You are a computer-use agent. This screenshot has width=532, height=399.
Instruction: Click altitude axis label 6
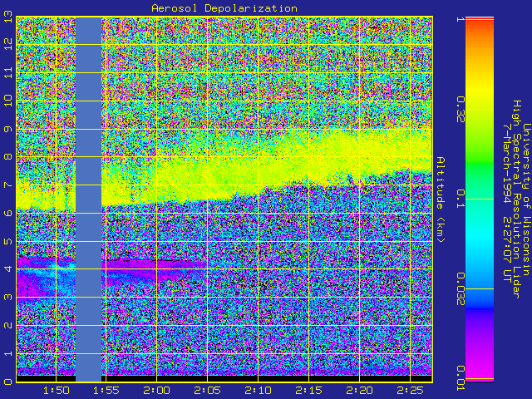click(x=8, y=213)
